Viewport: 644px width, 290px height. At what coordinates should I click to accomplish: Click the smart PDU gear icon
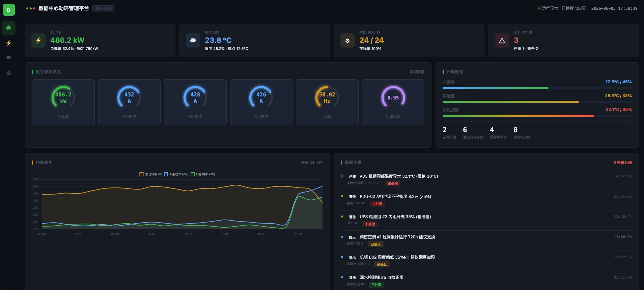click(347, 40)
